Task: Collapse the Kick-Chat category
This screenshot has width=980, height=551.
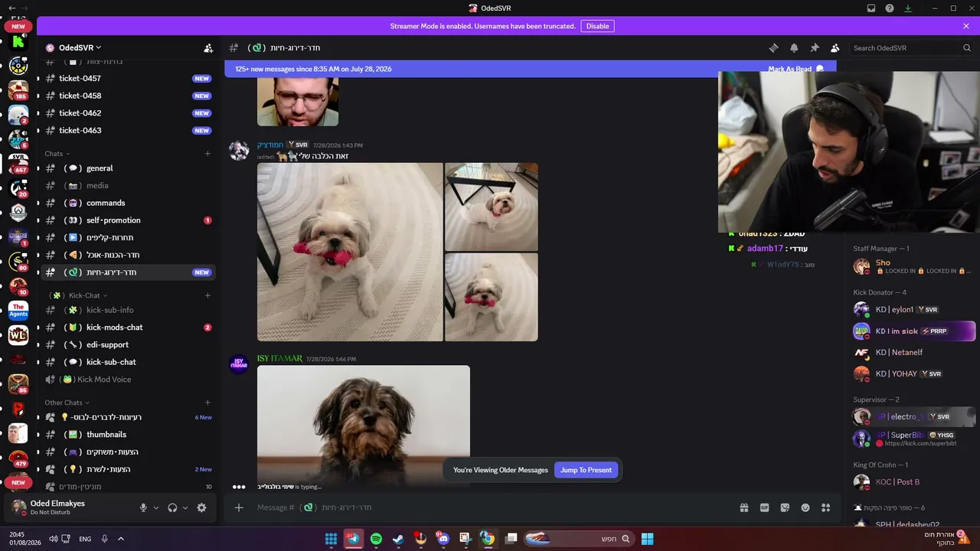Action: [x=79, y=295]
